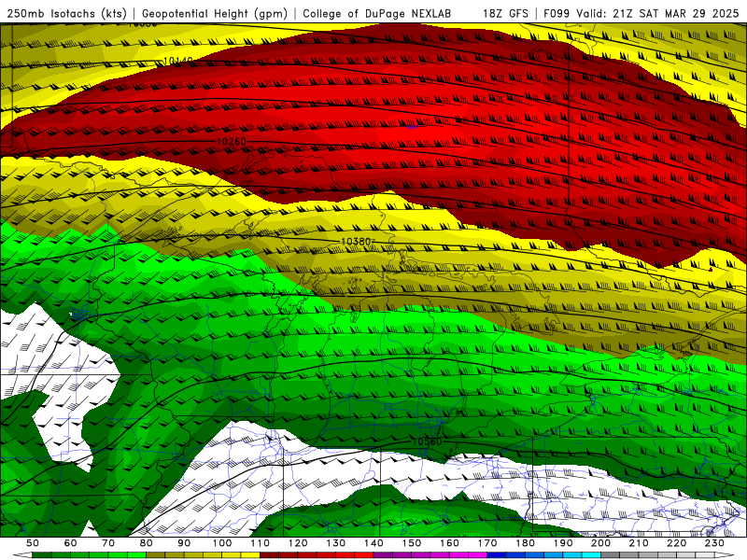Click the 150 value on the legend

pos(412,543)
